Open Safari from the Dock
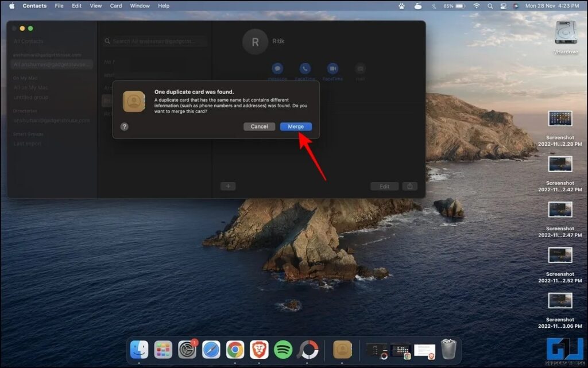The height and width of the screenshot is (368, 588). (x=211, y=349)
